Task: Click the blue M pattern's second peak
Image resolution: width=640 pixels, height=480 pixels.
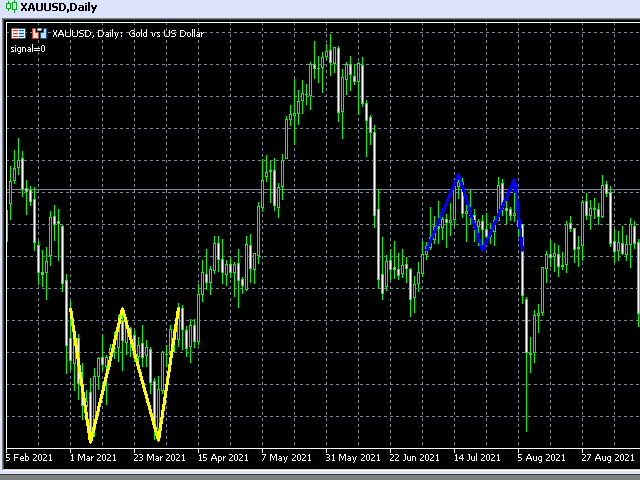Action: pos(514,181)
